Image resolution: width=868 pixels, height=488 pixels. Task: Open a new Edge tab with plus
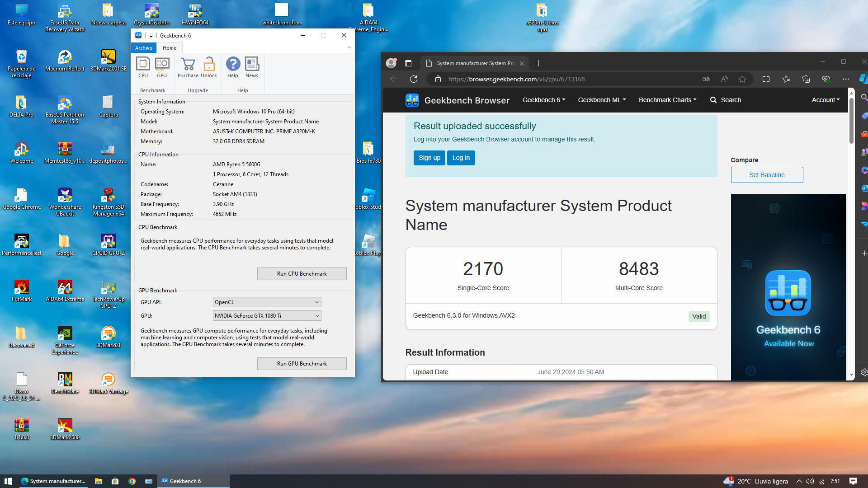(538, 63)
